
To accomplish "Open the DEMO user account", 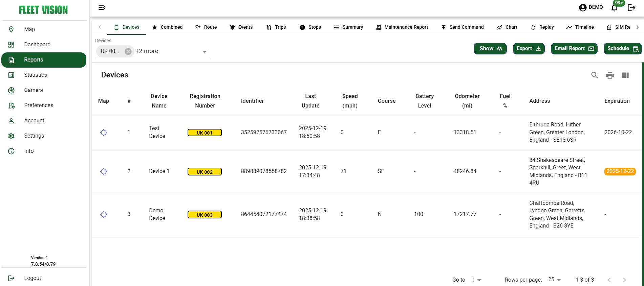I will coord(591,7).
